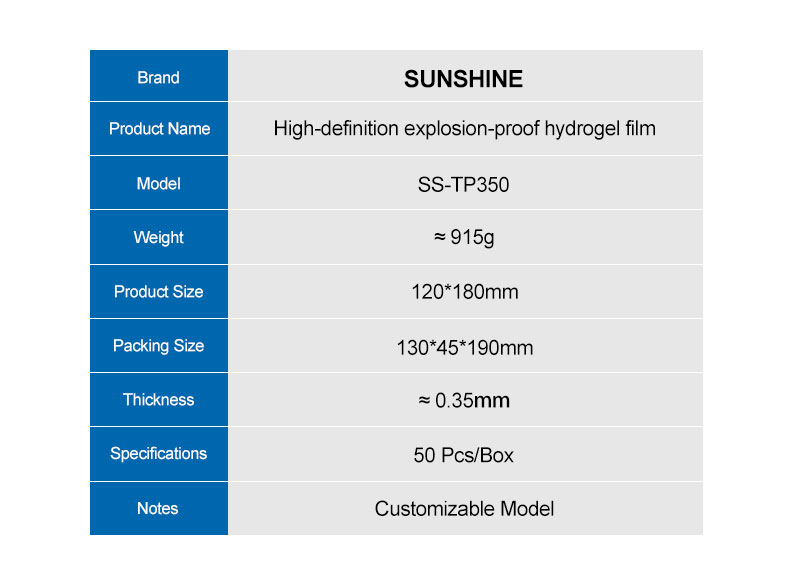Select the 120*180mm size value

click(464, 293)
